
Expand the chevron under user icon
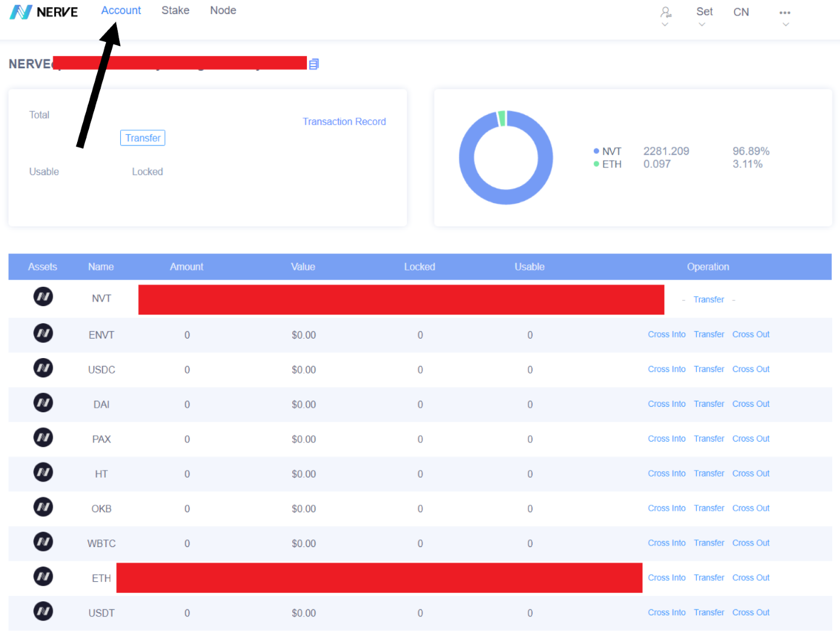pos(665,25)
